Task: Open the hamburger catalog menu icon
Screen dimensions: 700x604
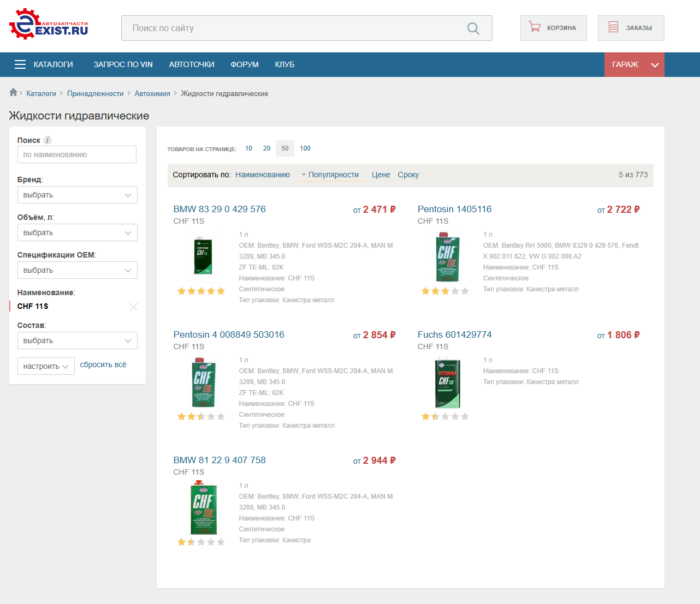Action: pyautogui.click(x=20, y=64)
